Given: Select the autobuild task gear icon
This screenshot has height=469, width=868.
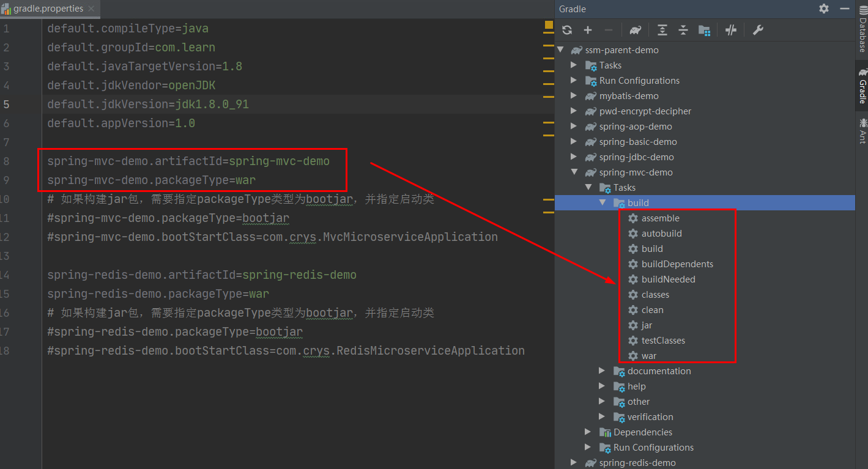Looking at the screenshot, I should (x=633, y=234).
